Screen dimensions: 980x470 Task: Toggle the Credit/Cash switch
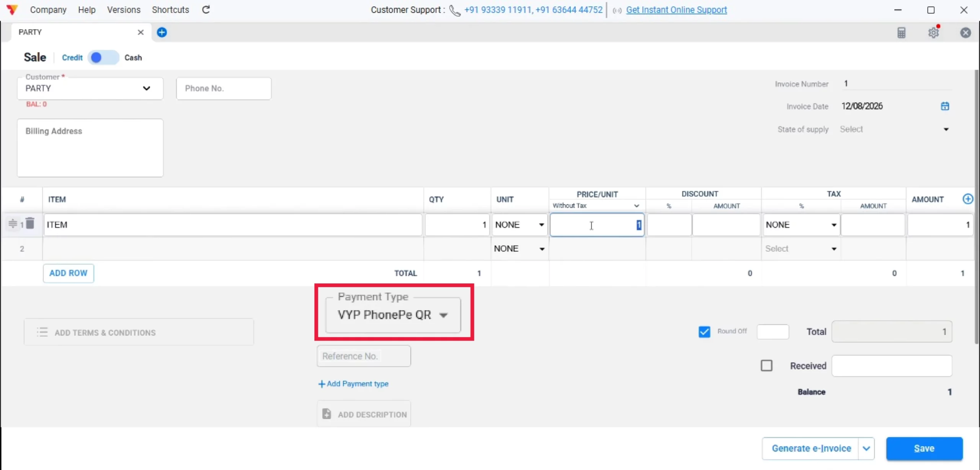[x=103, y=57]
